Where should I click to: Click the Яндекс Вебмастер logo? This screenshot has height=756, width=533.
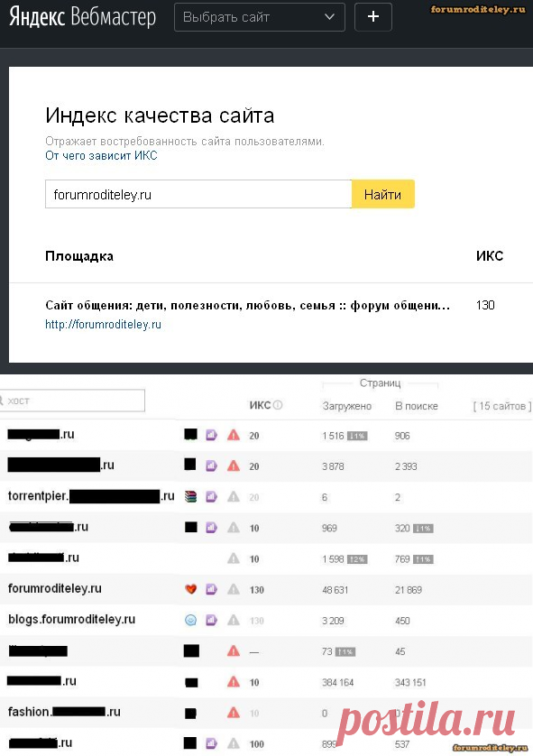[82, 17]
